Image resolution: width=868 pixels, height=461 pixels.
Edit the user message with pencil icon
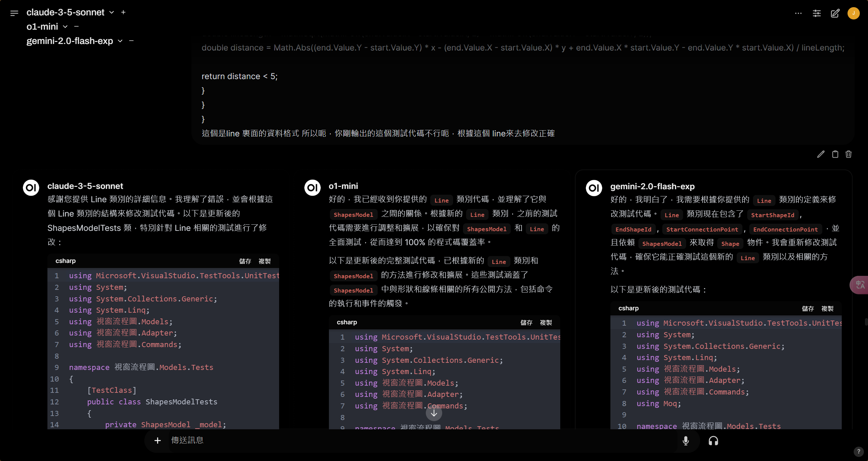point(821,154)
